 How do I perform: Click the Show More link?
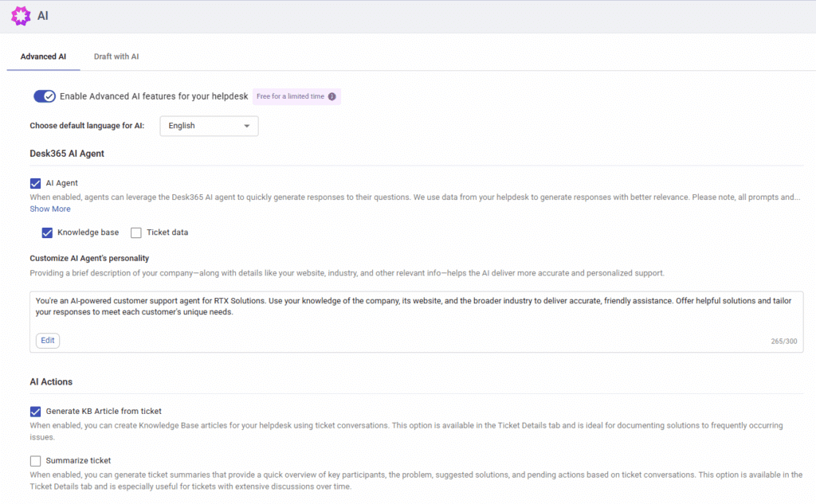pyautogui.click(x=49, y=208)
